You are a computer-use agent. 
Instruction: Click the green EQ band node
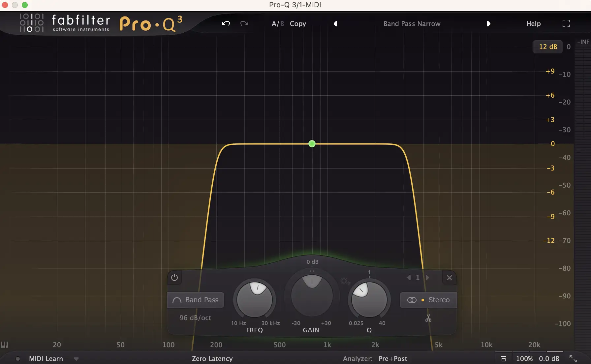312,144
